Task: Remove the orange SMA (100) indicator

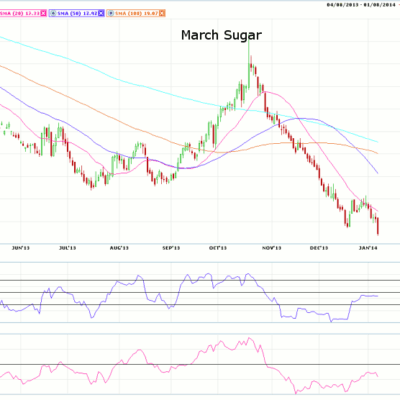Action: (x=162, y=13)
